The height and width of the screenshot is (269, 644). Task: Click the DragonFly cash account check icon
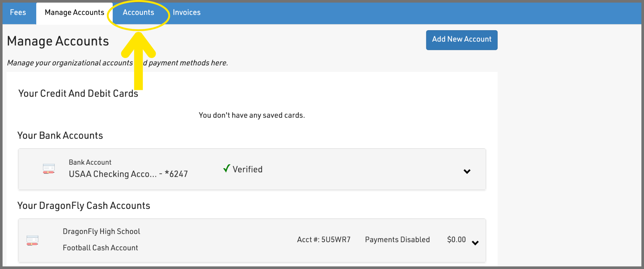tap(33, 240)
